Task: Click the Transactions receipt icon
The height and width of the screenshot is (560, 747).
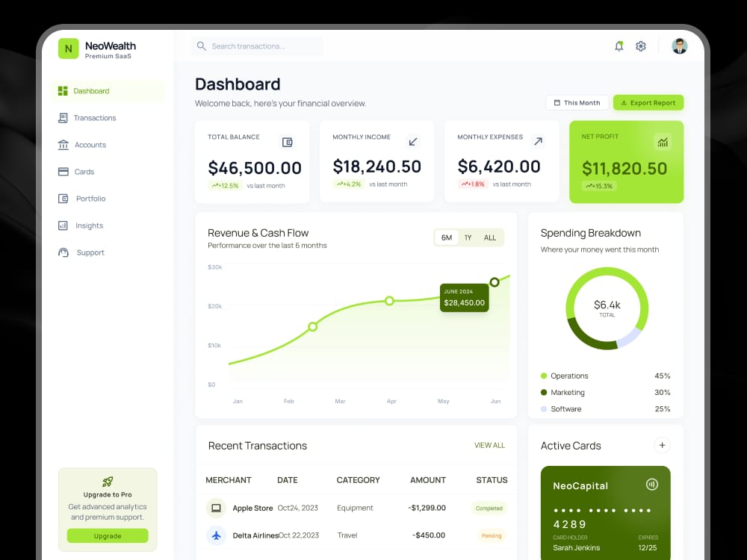Action: (x=63, y=118)
